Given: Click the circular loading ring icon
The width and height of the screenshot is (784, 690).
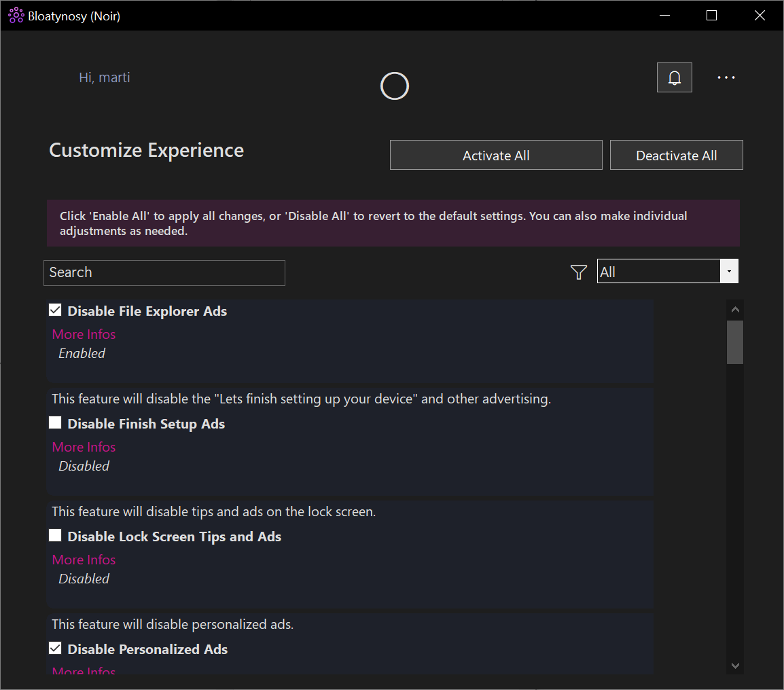Looking at the screenshot, I should (x=395, y=86).
